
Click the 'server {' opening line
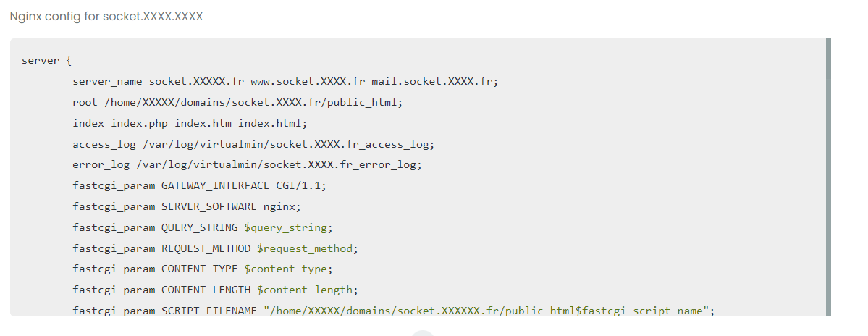[43, 60]
